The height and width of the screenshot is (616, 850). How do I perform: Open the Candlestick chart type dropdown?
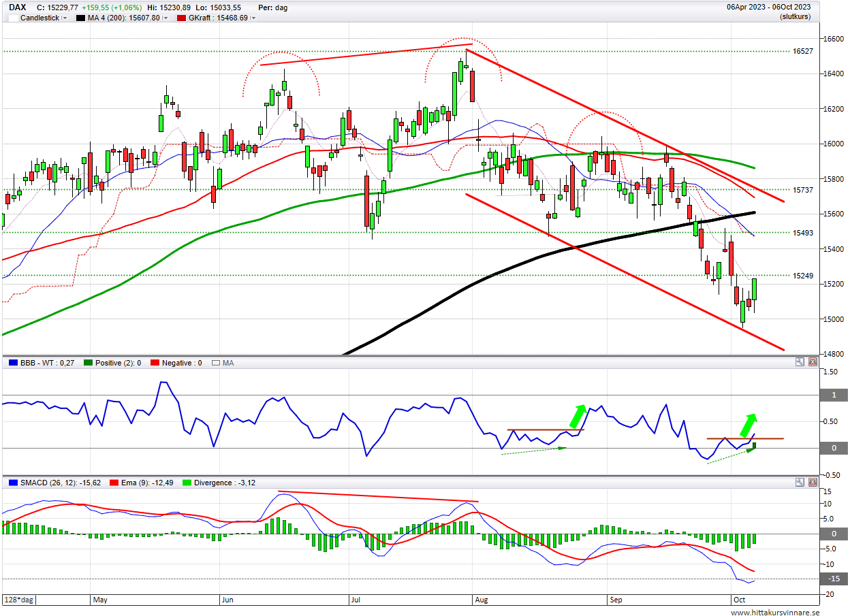pyautogui.click(x=65, y=18)
